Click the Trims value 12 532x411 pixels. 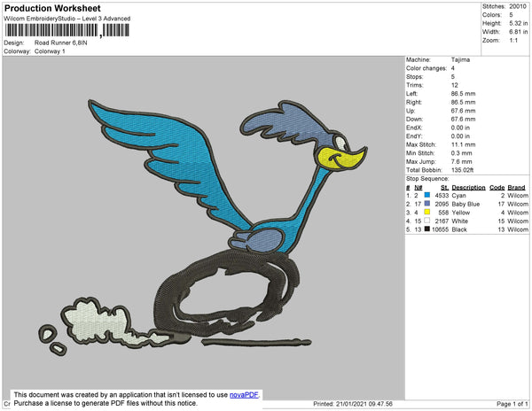pyautogui.click(x=455, y=85)
